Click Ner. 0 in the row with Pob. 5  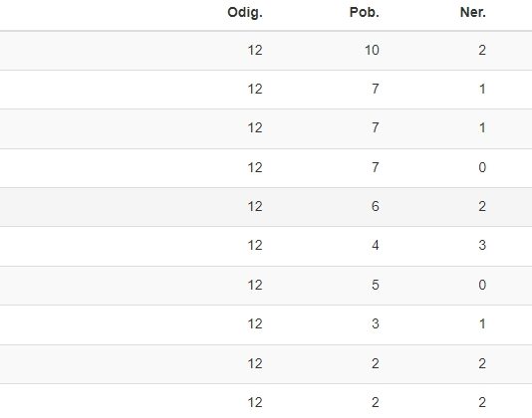coord(482,285)
